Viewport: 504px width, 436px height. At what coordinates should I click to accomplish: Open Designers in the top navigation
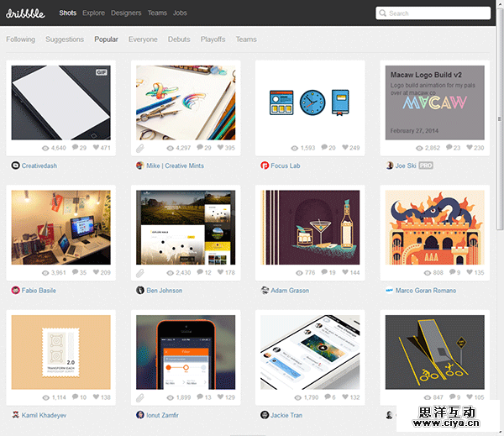tap(126, 13)
